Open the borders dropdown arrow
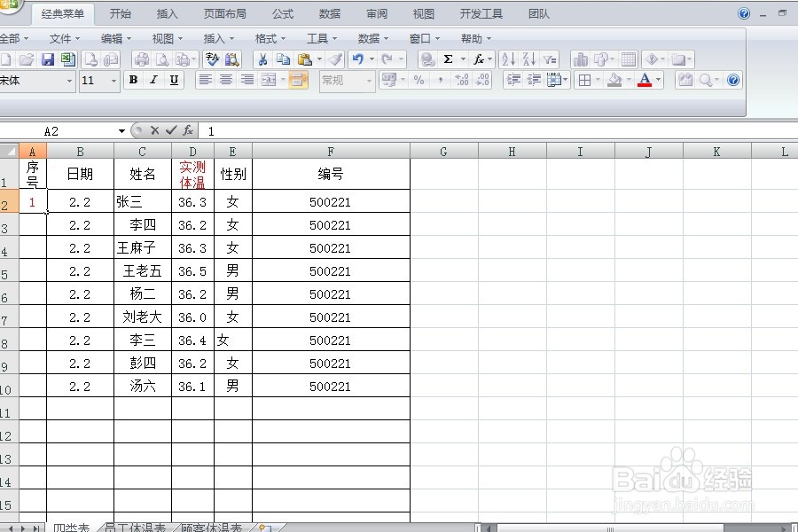 tap(597, 80)
